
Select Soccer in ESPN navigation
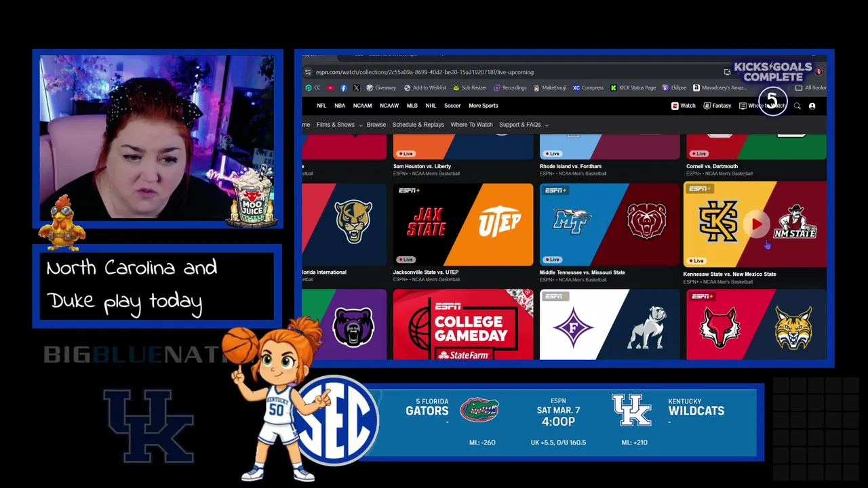pos(452,106)
